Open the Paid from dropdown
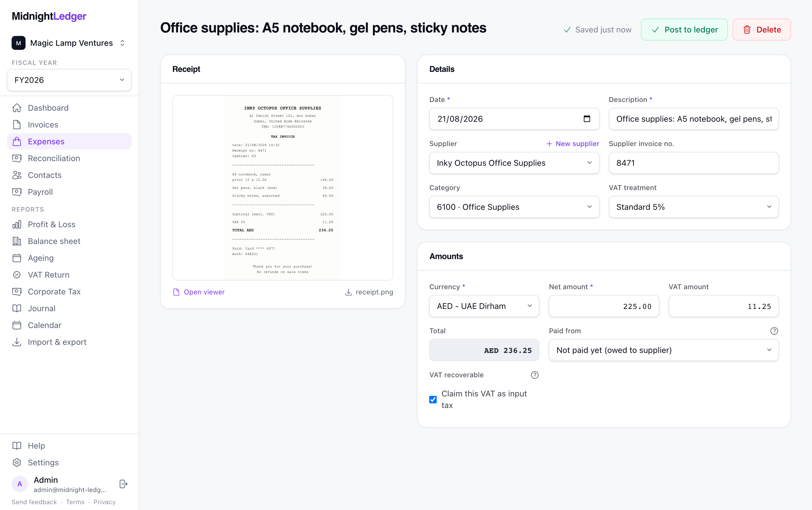The width and height of the screenshot is (812, 510). tap(664, 350)
